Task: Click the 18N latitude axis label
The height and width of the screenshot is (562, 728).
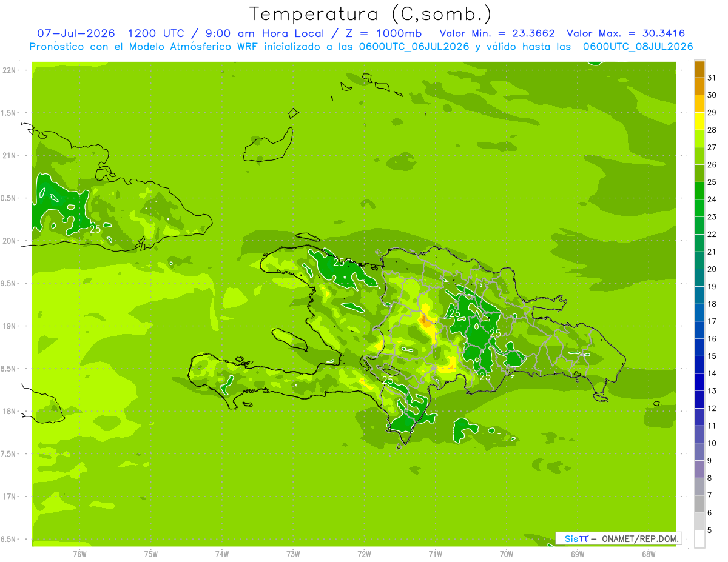Action: (8, 411)
